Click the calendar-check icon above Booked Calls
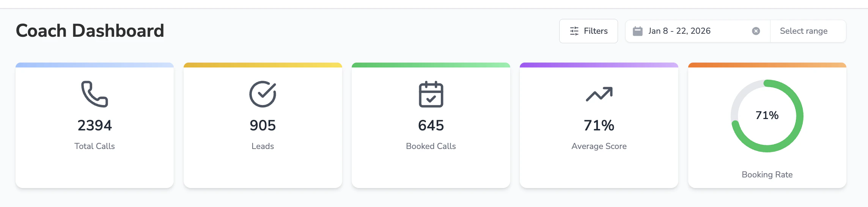Viewport: 868px width, 207px height. [431, 94]
